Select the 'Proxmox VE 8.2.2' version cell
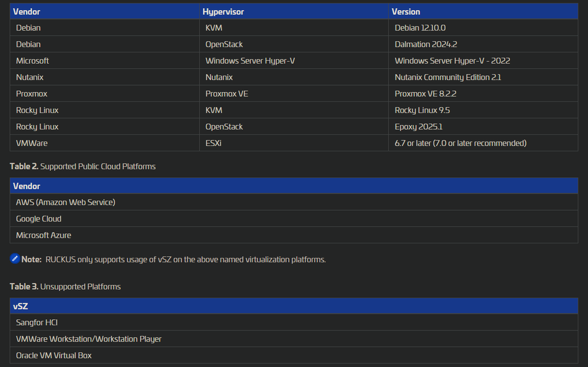The height and width of the screenshot is (367, 588). click(483, 94)
